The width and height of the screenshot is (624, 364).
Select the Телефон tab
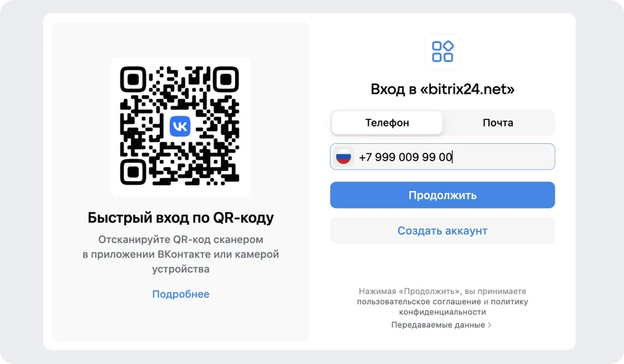click(x=387, y=123)
